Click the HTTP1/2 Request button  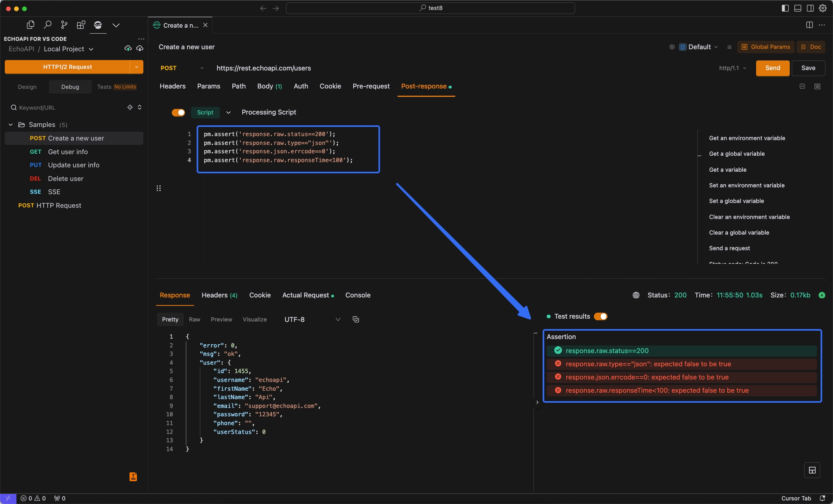click(67, 67)
